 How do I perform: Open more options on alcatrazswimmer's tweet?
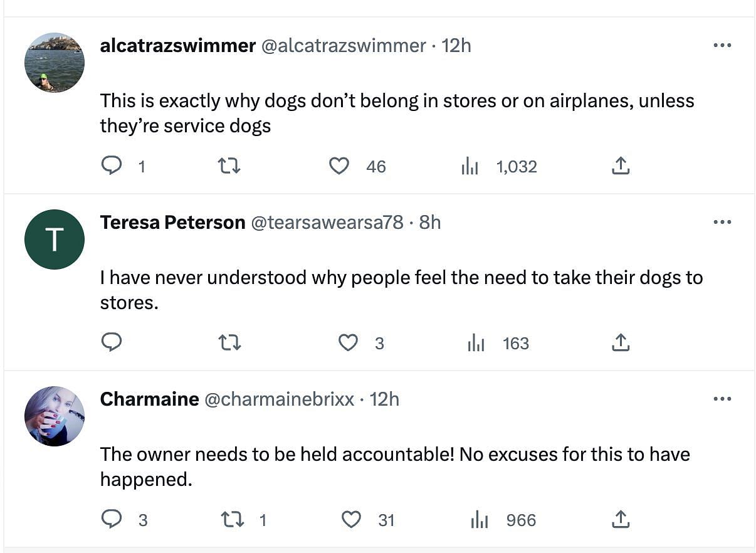pyautogui.click(x=722, y=46)
